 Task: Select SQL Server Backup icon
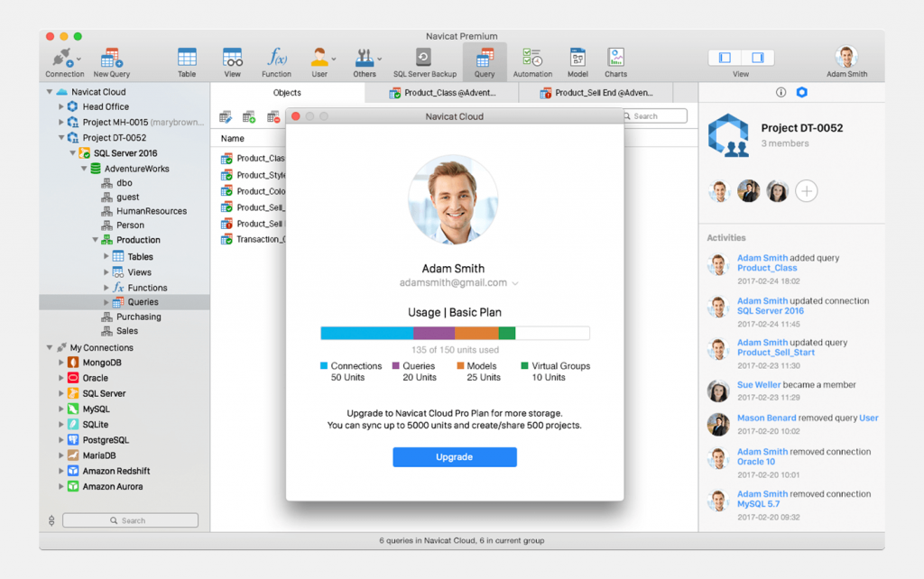pyautogui.click(x=424, y=58)
